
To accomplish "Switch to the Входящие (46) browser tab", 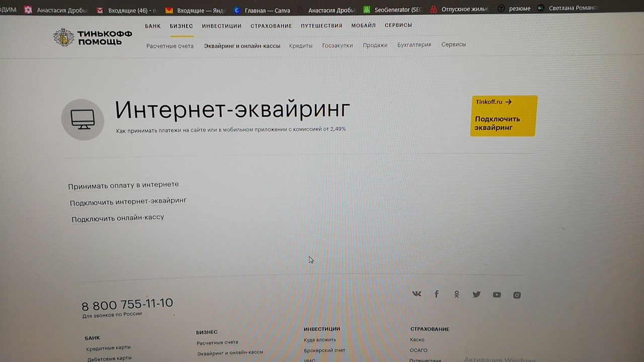I will (126, 10).
